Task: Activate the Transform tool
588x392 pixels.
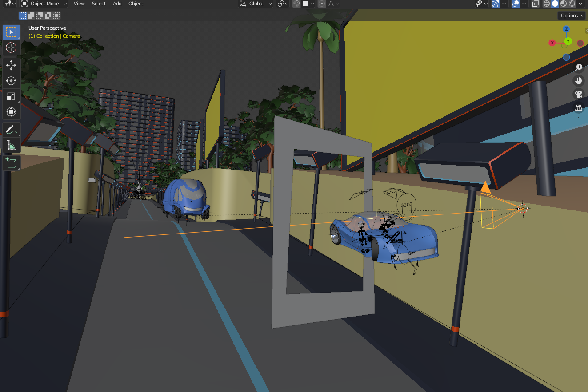Action: tap(11, 112)
